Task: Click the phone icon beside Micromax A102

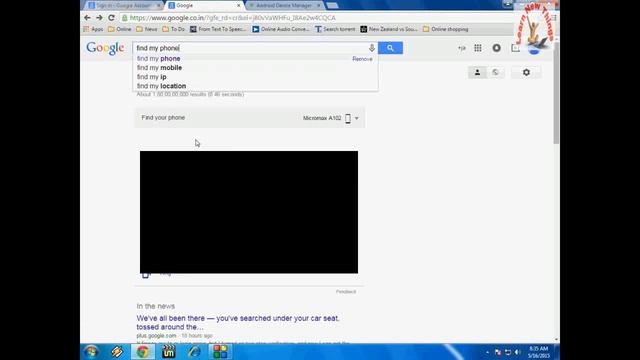Action: (348, 118)
